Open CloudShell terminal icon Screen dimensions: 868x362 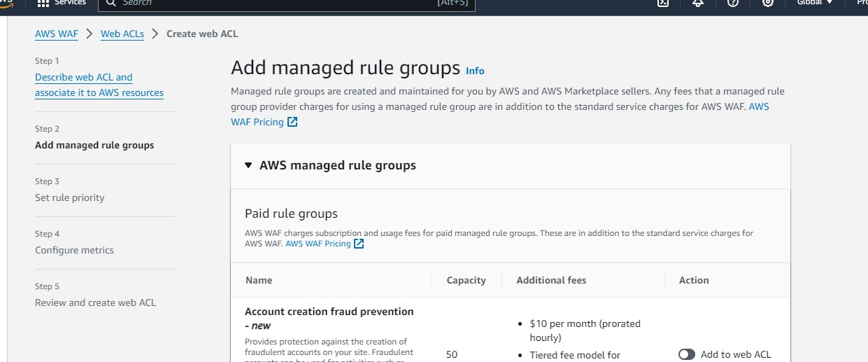point(662,3)
